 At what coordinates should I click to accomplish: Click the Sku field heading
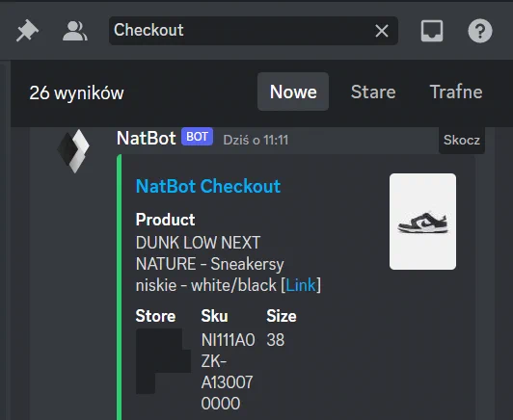tap(214, 316)
